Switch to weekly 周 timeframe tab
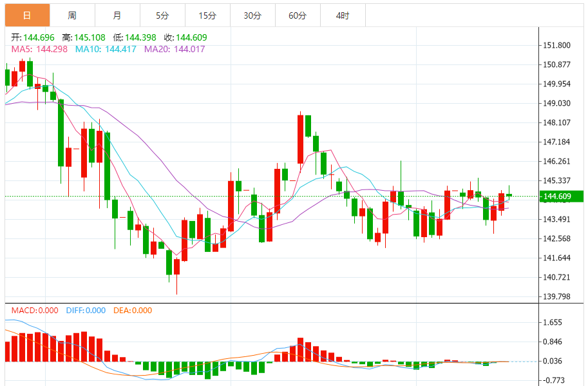Screen dimensions: 588x386 pyautogui.click(x=72, y=15)
